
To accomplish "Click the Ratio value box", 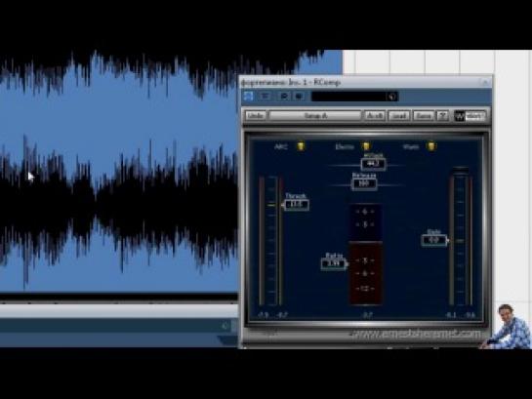I will (334, 263).
